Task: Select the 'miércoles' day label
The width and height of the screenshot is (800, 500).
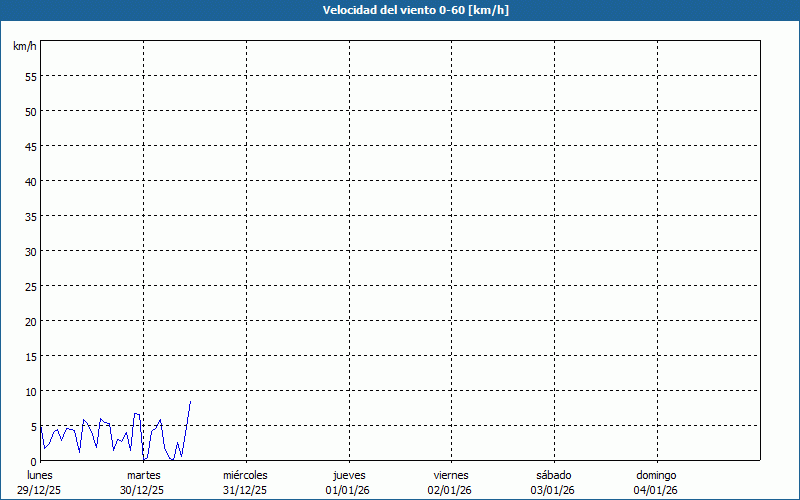Action: click(x=245, y=475)
